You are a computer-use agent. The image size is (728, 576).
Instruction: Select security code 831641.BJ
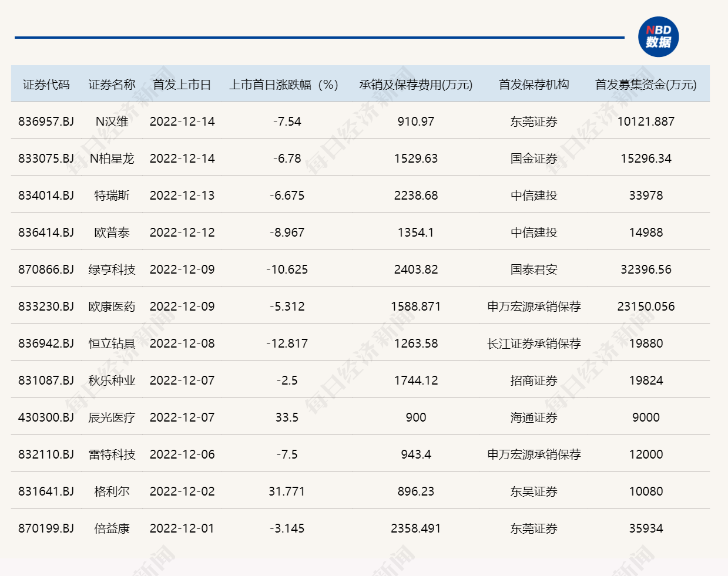click(x=46, y=491)
